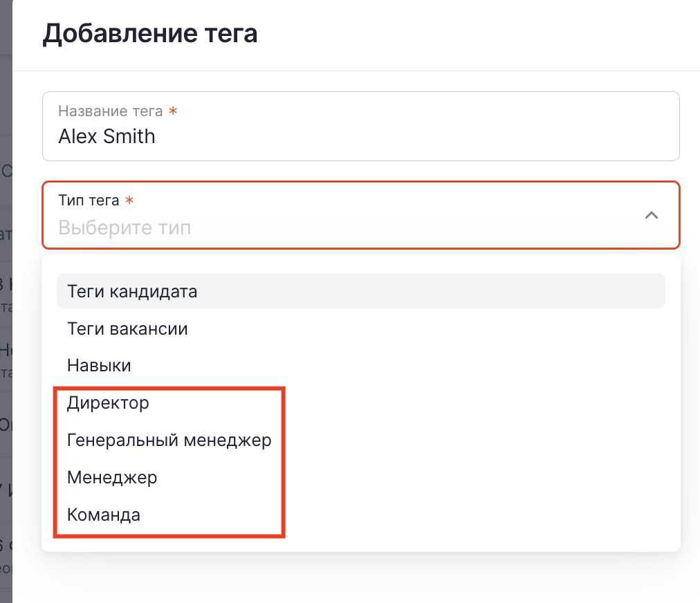This screenshot has height=603, width=700.
Task: Select "Менеджер" tag type option
Action: tap(112, 477)
